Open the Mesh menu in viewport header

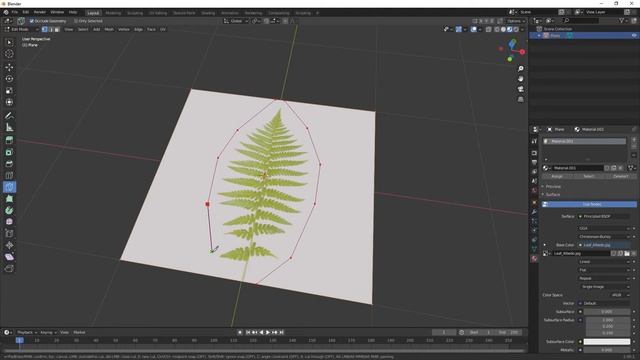(109, 29)
